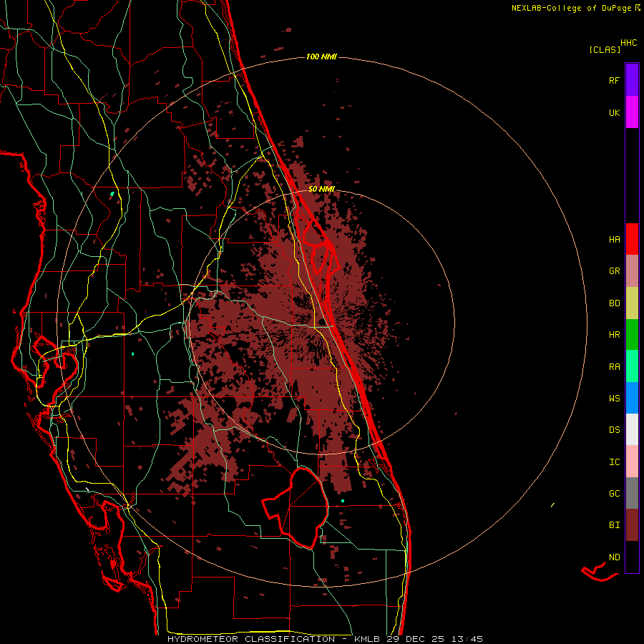
Task: Click the BI legend label
Action: pyautogui.click(x=614, y=525)
